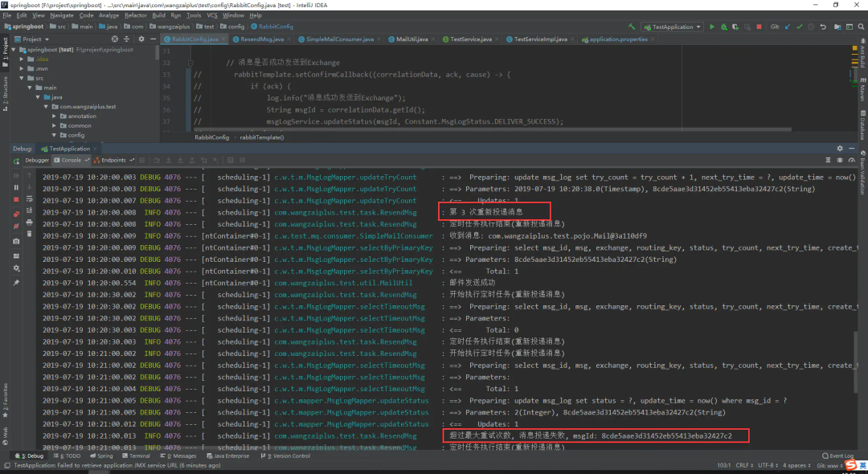Screen dimensions: 868x474
Task: Open Git history clock icon
Action: 811,27
